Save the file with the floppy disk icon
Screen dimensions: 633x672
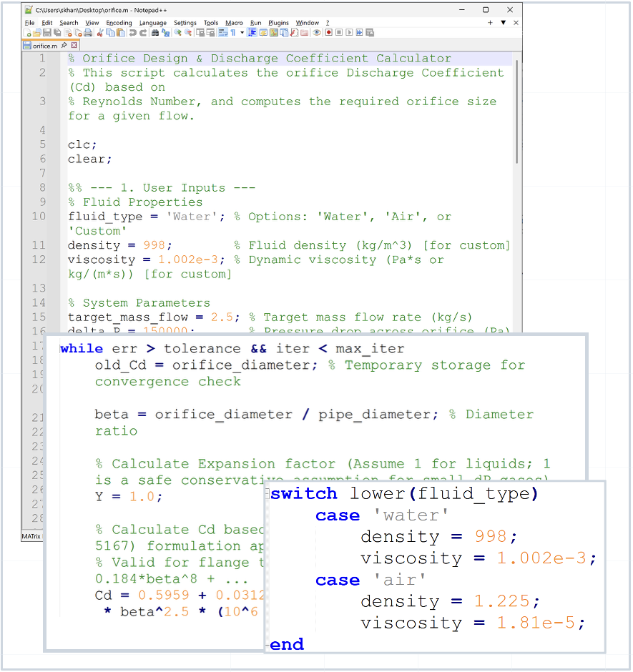[47, 33]
